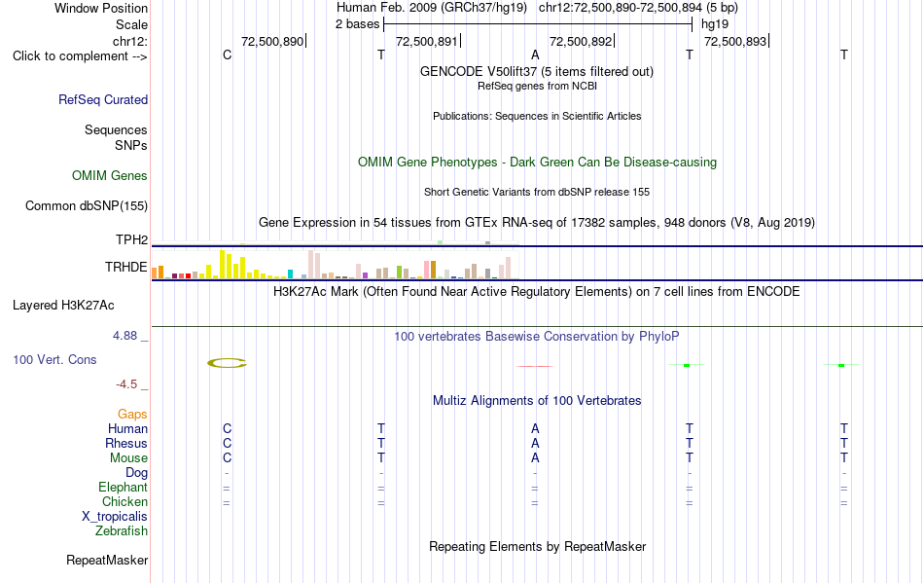
Task: Click the '2 bases' scale bar label
Action: tap(358, 24)
